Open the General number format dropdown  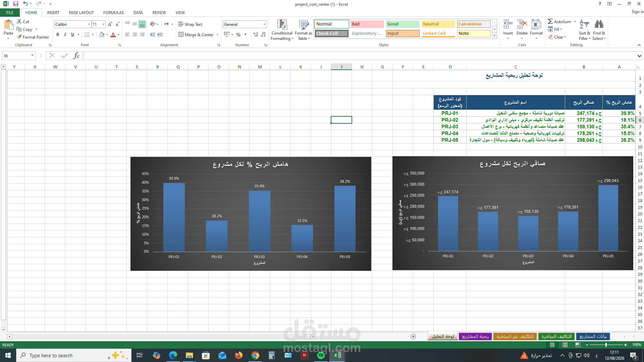coord(264,24)
